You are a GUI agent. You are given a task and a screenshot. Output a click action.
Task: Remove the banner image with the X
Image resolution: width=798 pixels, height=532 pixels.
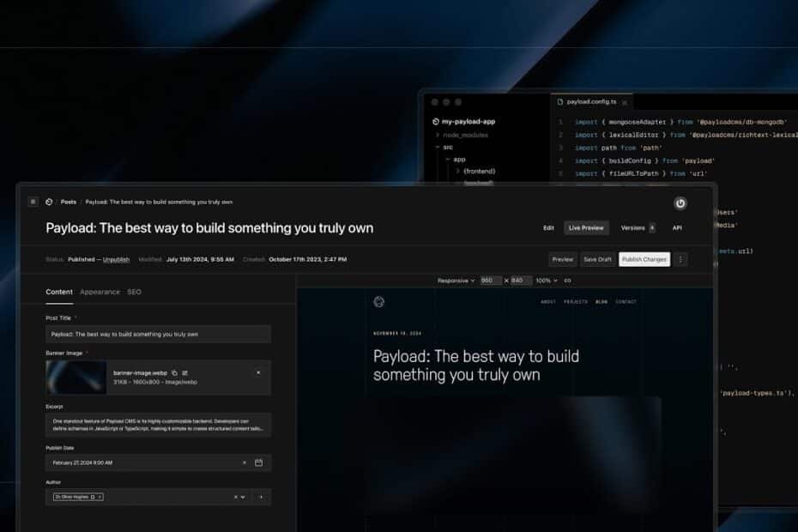coord(258,372)
